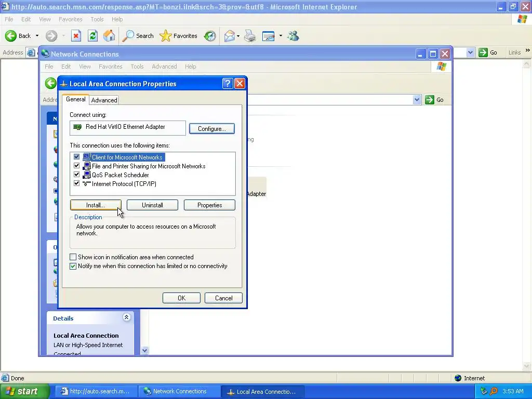Open the Tools menu in Internet Explorer
The image size is (532, 399).
tap(97, 19)
